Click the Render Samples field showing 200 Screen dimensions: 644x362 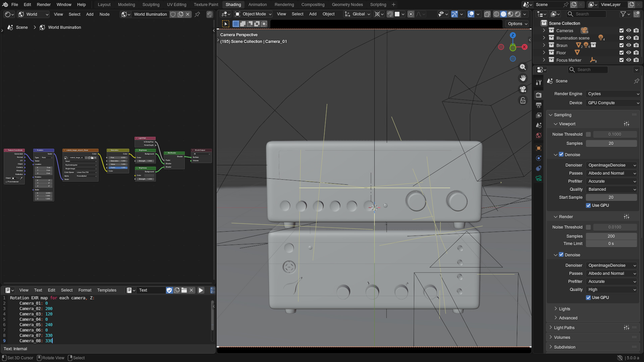coord(611,236)
